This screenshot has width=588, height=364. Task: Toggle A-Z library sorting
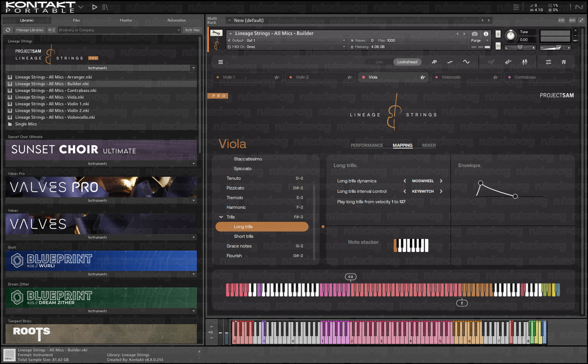[x=52, y=30]
